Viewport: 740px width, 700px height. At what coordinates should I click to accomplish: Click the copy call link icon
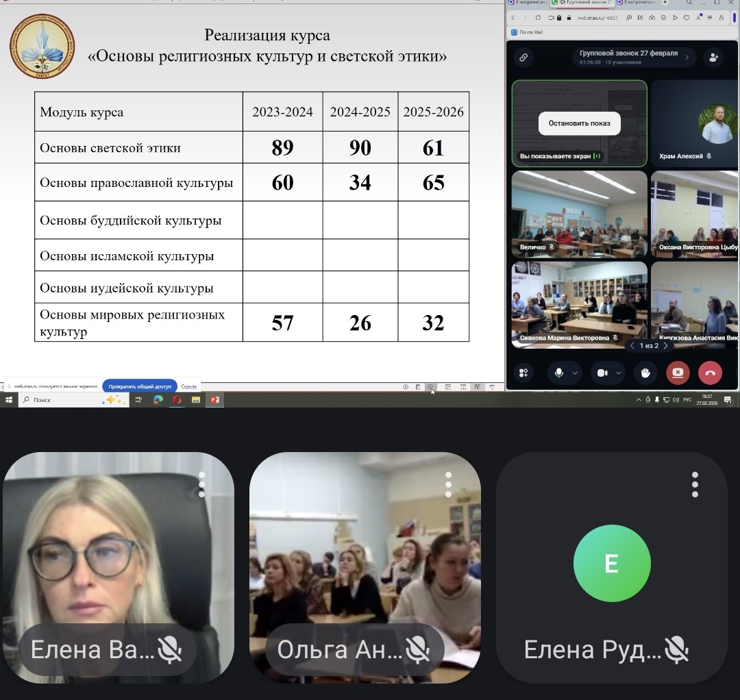tap(523, 58)
